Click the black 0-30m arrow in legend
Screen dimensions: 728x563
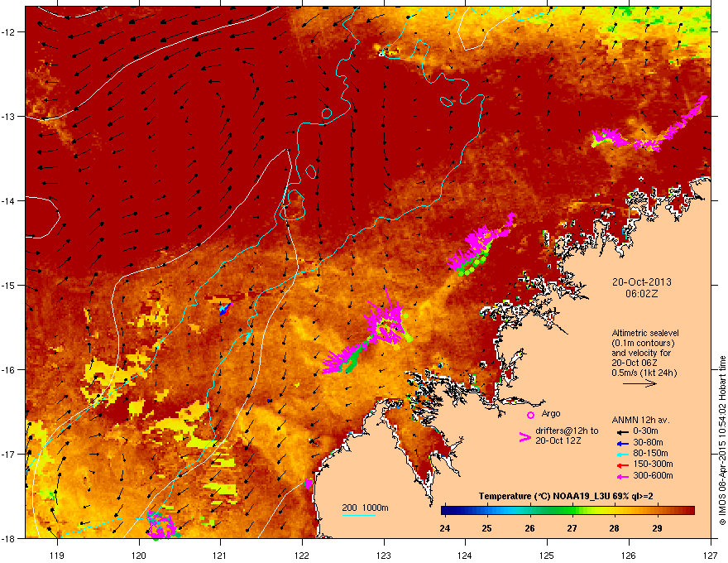click(623, 432)
